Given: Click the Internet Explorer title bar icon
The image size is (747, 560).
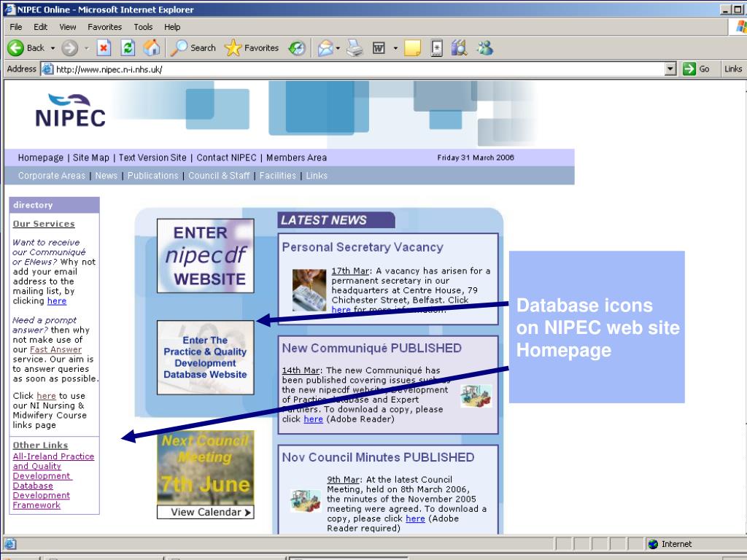Looking at the screenshot, I should pos(9,9).
